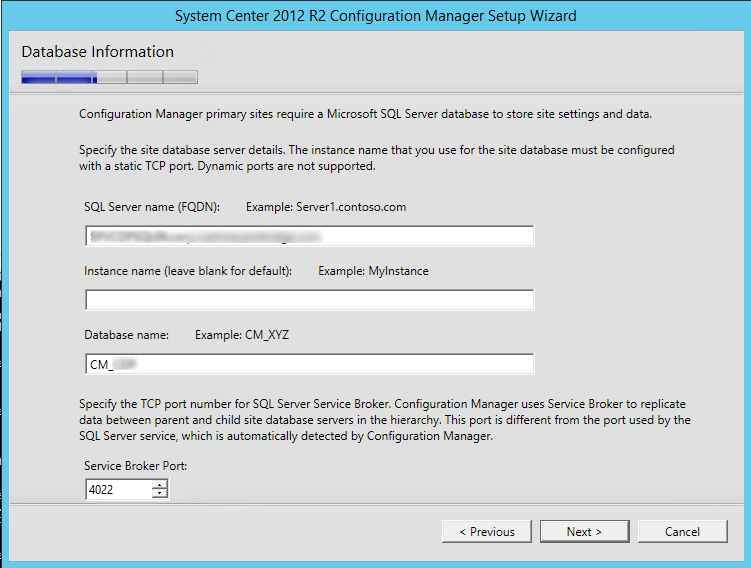Click the Next > button
The height and width of the screenshot is (568, 751).
584,532
